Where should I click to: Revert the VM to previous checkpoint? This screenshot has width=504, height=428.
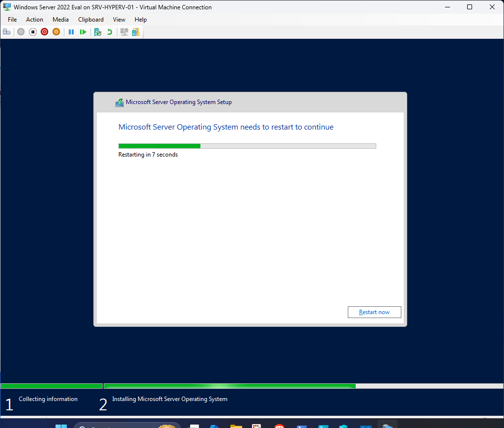coord(109,31)
